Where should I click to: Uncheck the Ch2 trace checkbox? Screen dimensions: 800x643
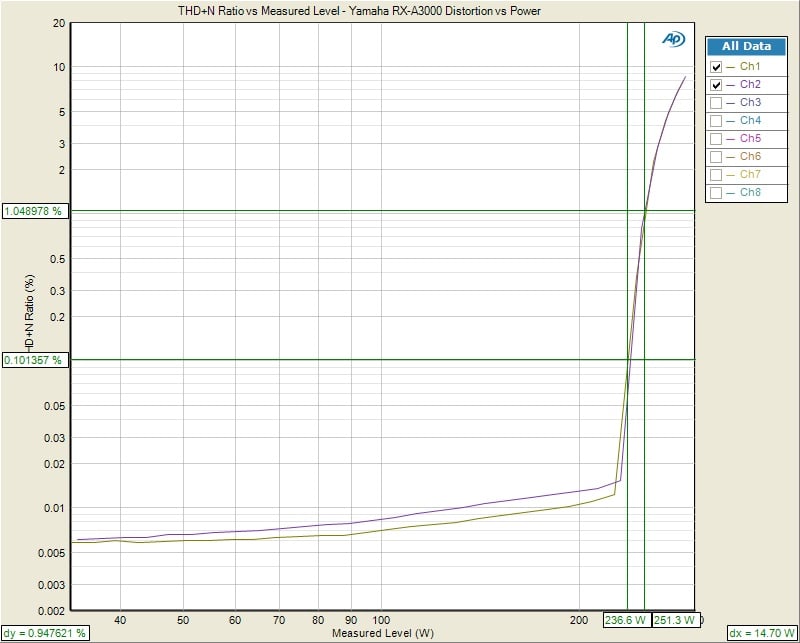716,85
